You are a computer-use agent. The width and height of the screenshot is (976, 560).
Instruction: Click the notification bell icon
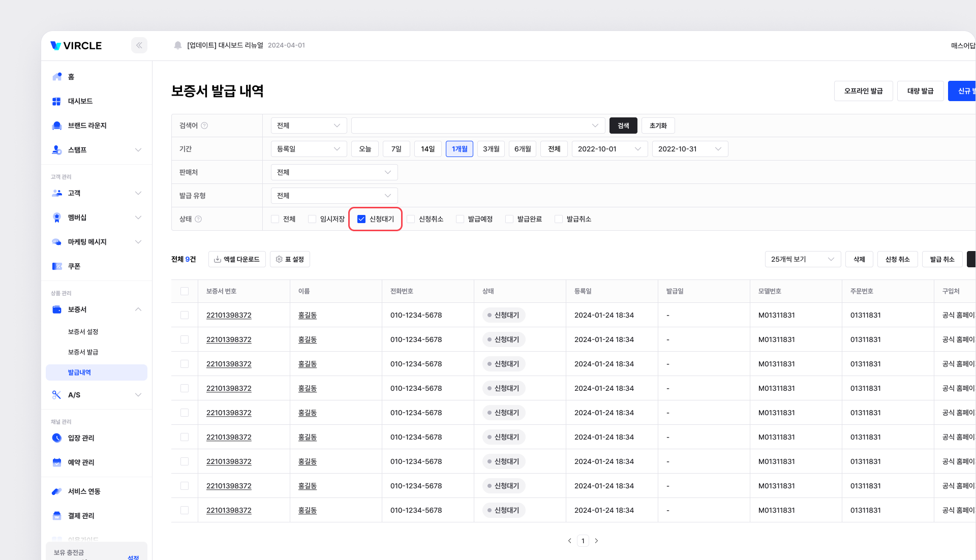pos(177,45)
